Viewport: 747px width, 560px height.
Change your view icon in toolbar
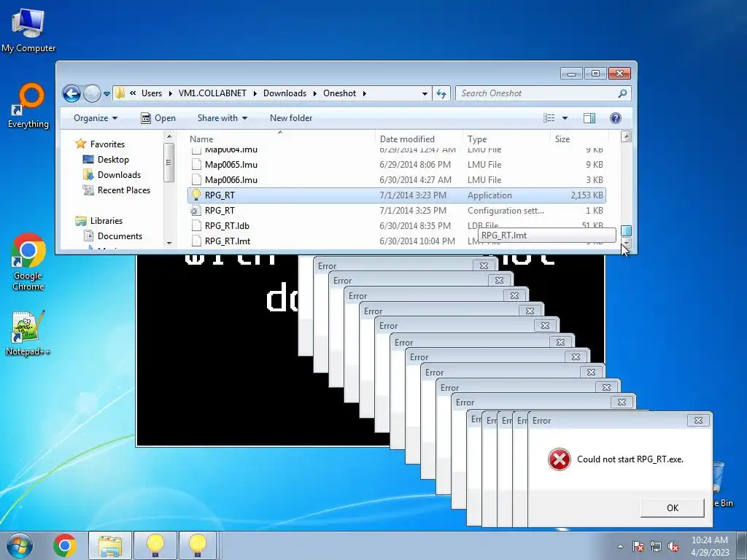tap(549, 118)
